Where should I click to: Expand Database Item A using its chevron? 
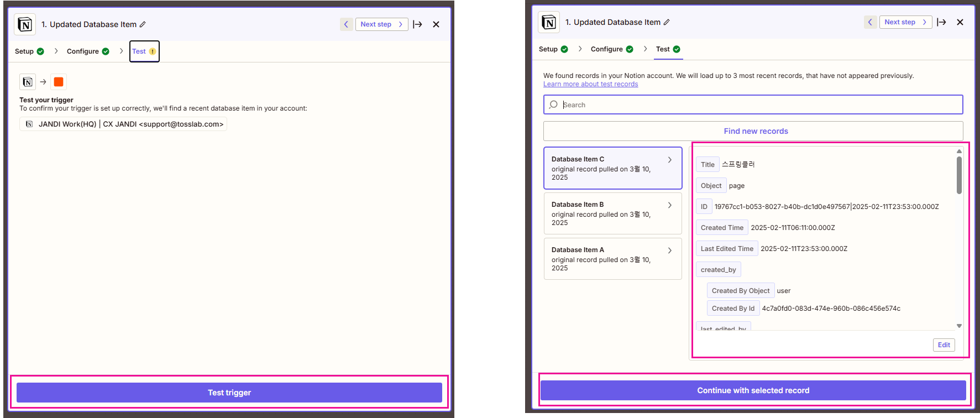click(670, 250)
